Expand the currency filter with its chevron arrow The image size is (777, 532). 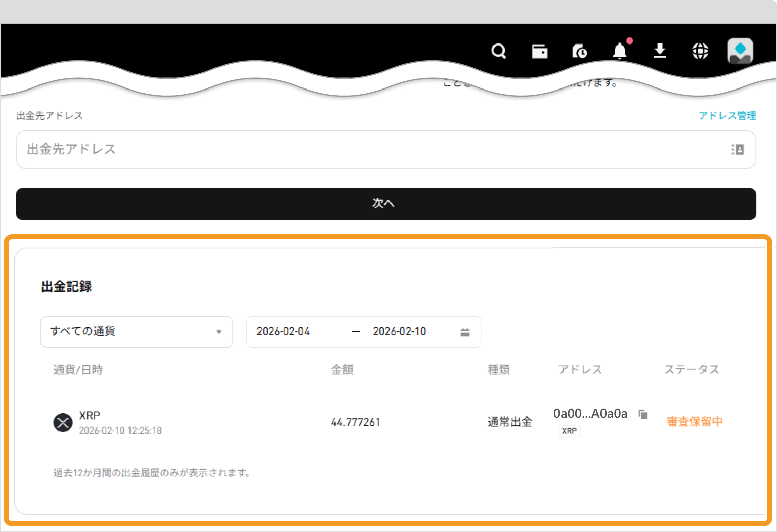[x=219, y=332]
